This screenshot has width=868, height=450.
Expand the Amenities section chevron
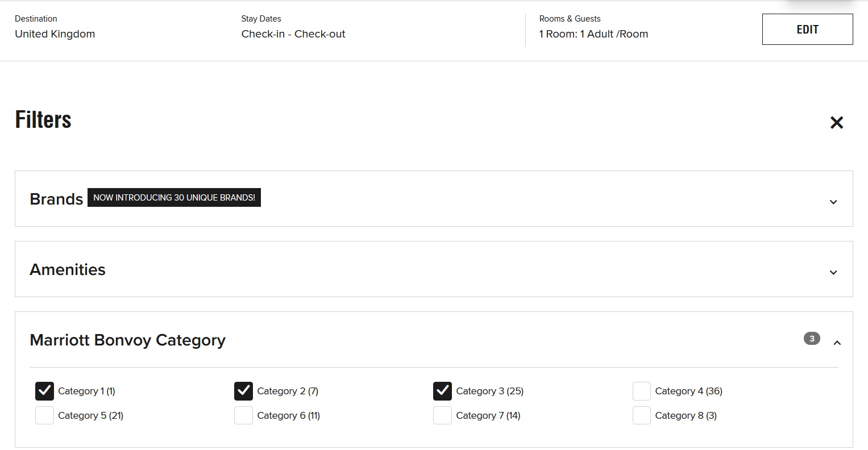point(833,272)
